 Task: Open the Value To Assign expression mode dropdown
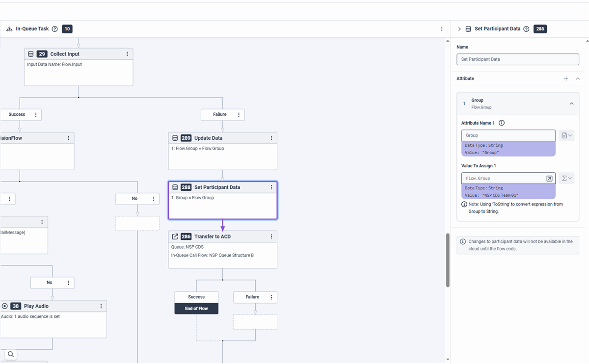tap(566, 179)
